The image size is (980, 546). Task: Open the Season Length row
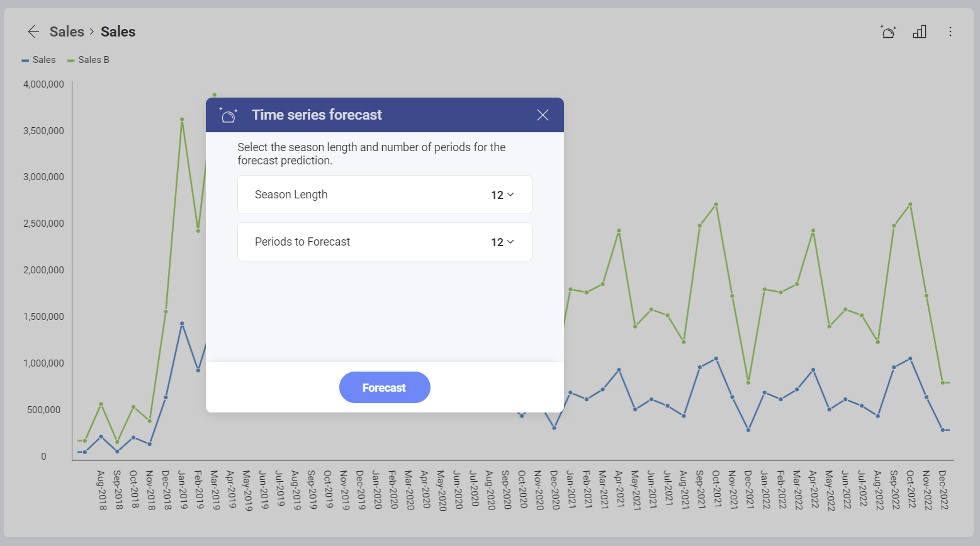coord(385,195)
